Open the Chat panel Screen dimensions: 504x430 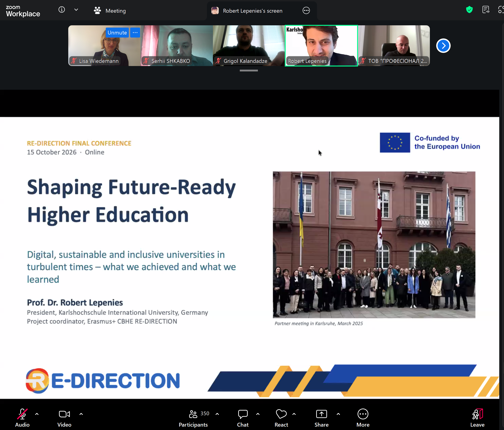243,418
